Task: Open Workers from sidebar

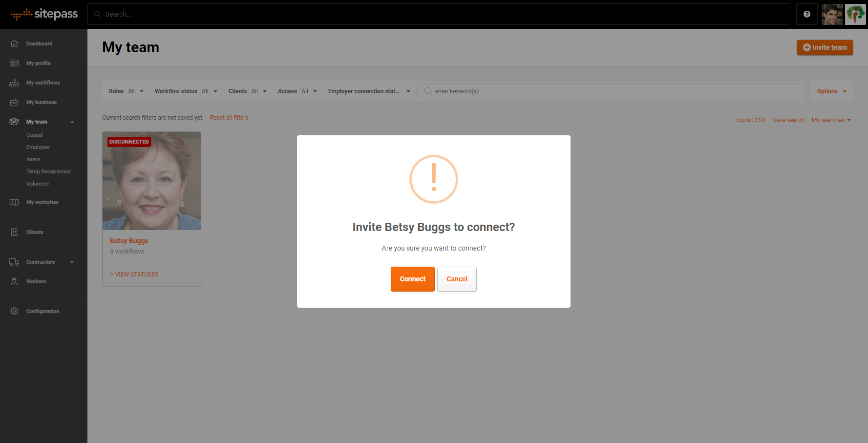Action: point(36,281)
